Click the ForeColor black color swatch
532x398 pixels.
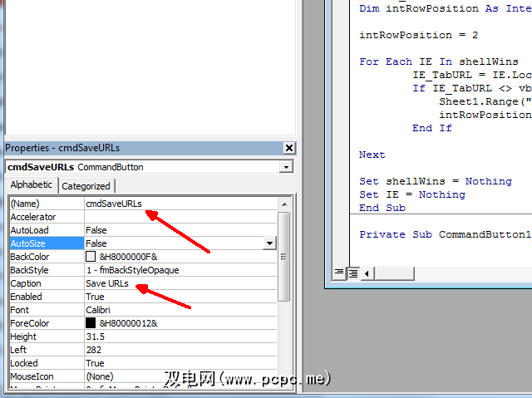pyautogui.click(x=91, y=323)
